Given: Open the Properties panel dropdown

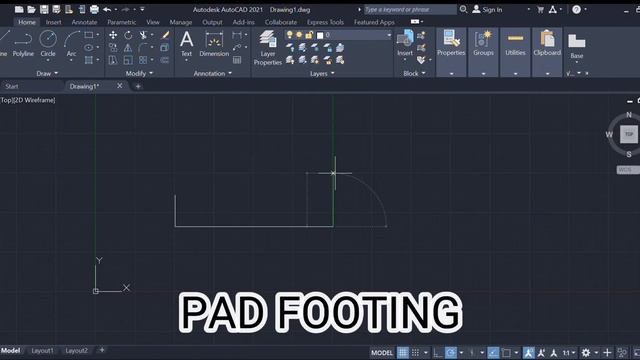Looking at the screenshot, I should point(451,74).
